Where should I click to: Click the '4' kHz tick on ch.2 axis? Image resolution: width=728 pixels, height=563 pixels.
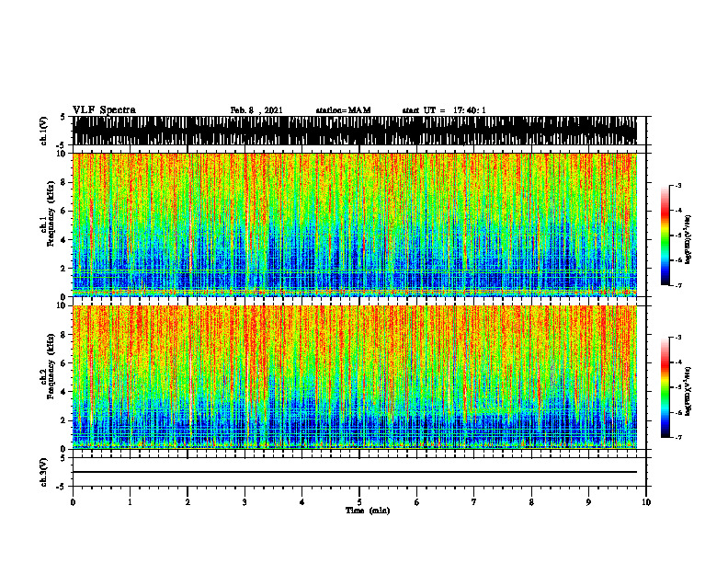[x=64, y=392]
